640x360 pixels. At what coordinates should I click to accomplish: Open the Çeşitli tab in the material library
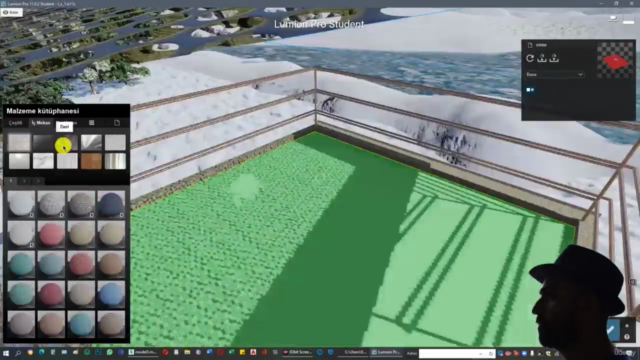coord(16,123)
